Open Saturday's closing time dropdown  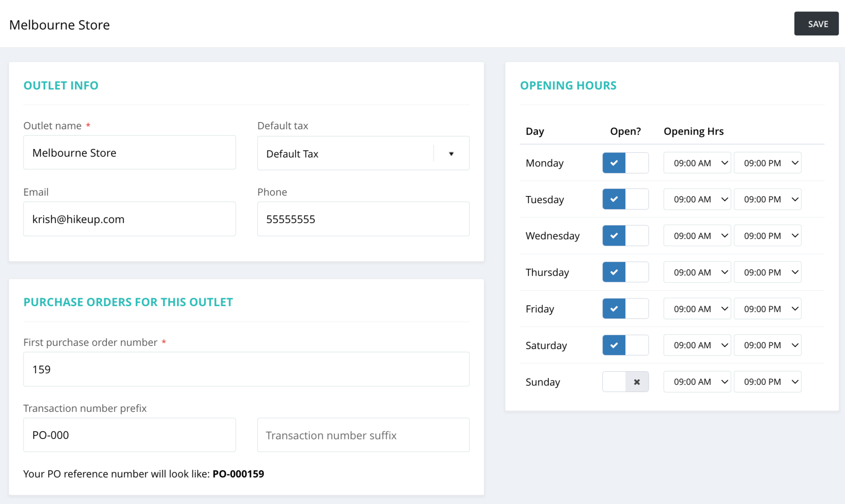(767, 345)
